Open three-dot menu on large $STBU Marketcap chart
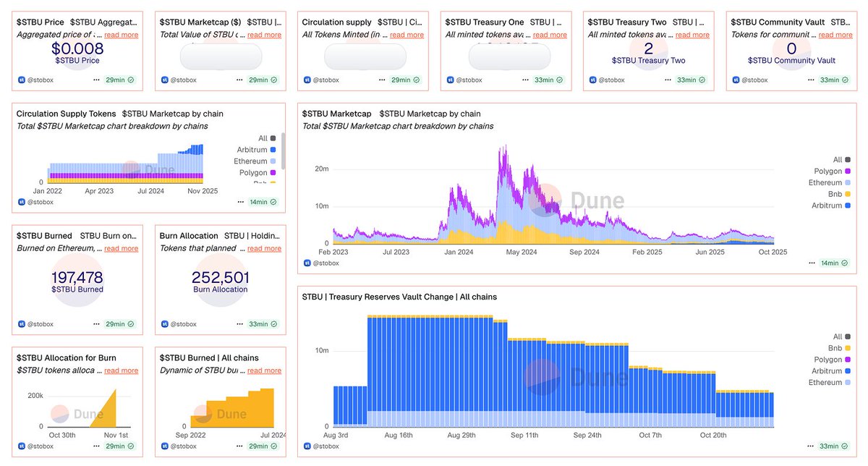868x466 pixels. pyautogui.click(x=811, y=263)
